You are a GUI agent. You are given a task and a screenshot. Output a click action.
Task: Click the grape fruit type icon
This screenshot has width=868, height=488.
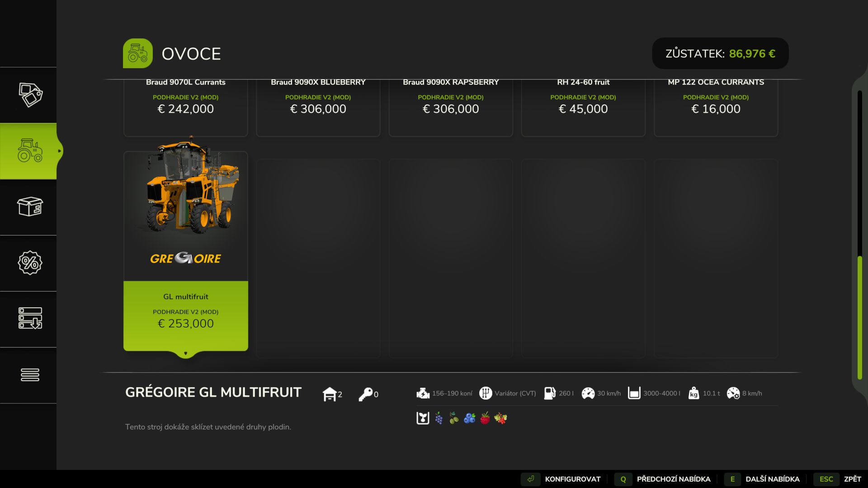pyautogui.click(x=439, y=418)
